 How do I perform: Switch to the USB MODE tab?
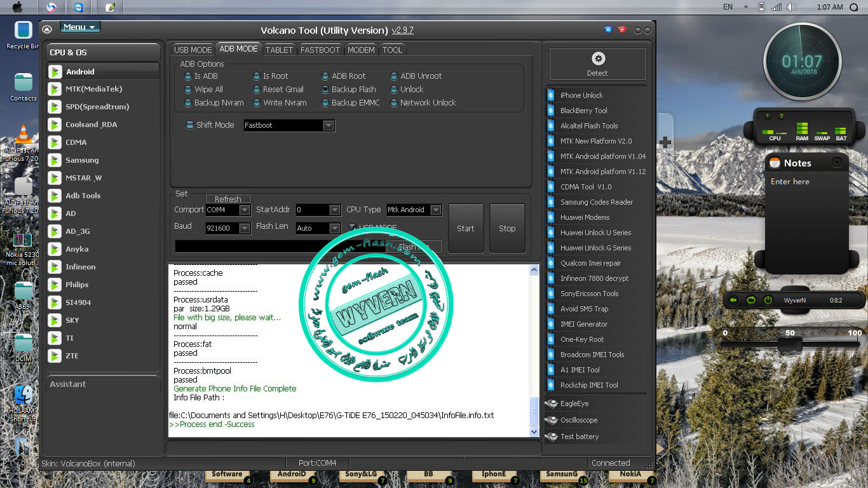pyautogui.click(x=193, y=50)
